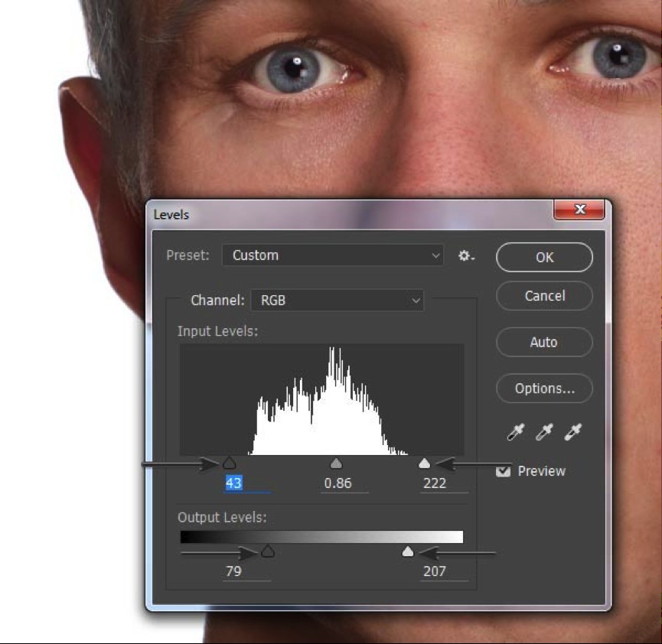Grab the output white slider handle
662x644 pixels.
(407, 551)
